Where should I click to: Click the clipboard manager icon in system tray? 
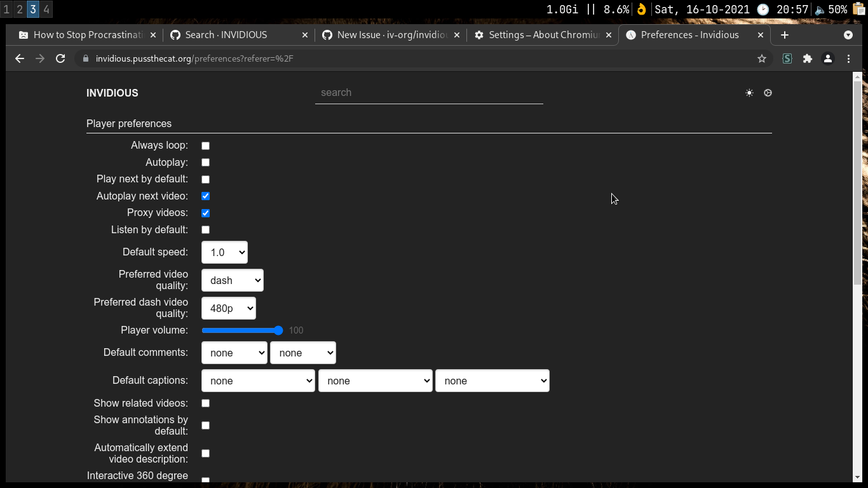point(857,9)
